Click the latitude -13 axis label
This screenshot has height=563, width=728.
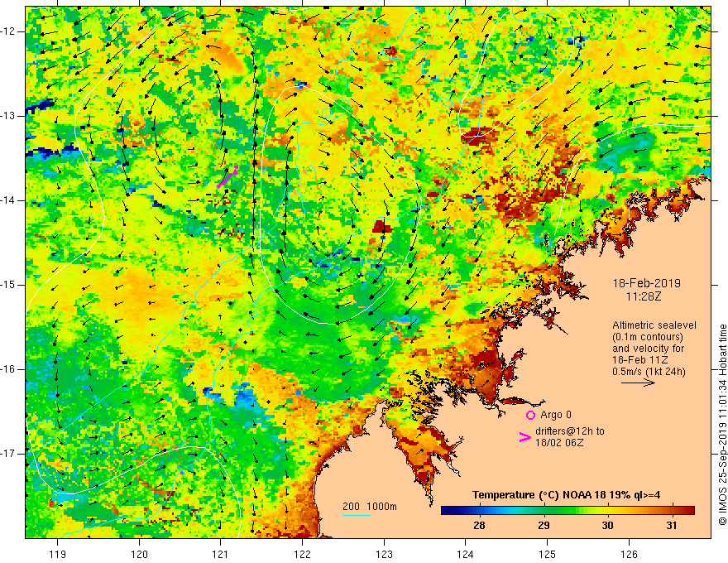pyautogui.click(x=9, y=116)
